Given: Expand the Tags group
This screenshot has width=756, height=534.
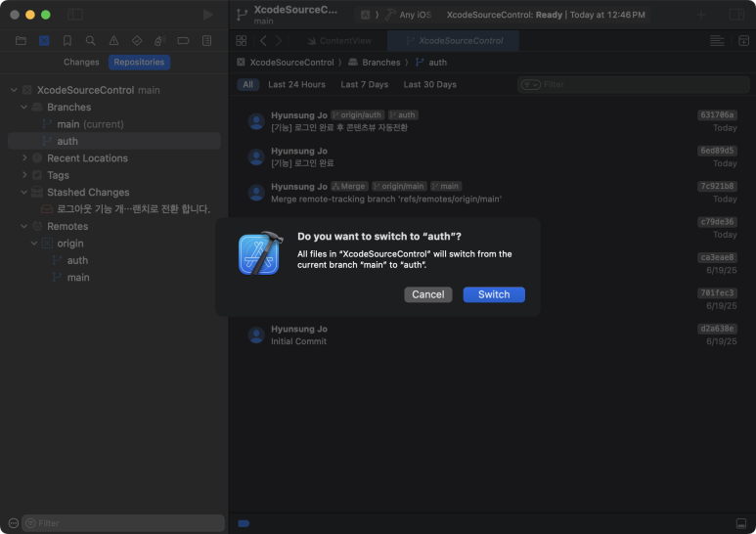Looking at the screenshot, I should (x=24, y=175).
